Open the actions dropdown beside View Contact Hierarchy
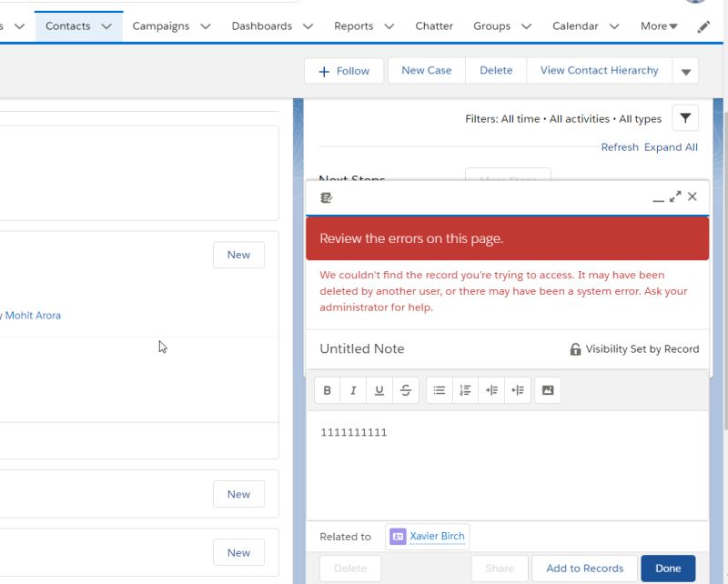 coord(685,70)
